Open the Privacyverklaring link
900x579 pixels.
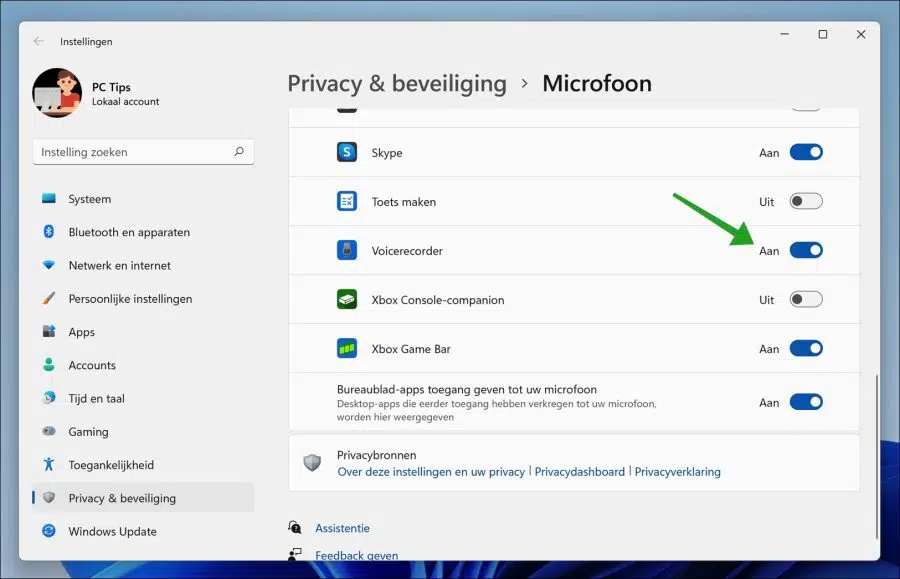pos(677,472)
